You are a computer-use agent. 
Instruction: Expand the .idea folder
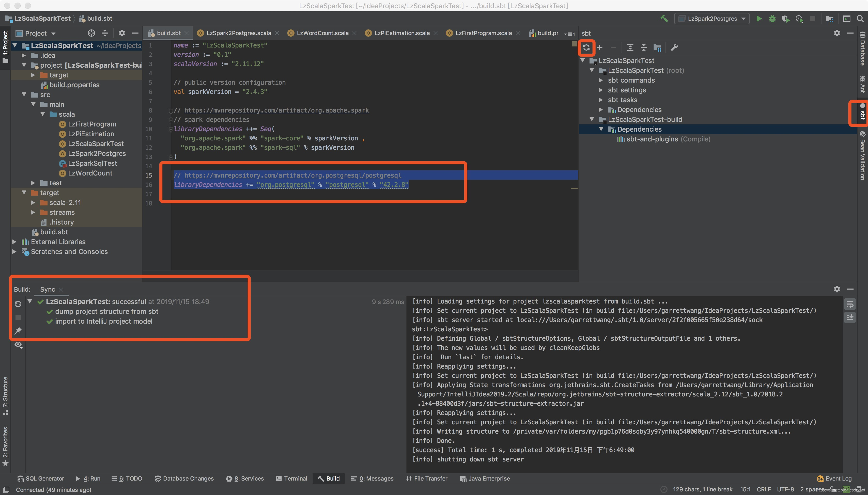23,55
